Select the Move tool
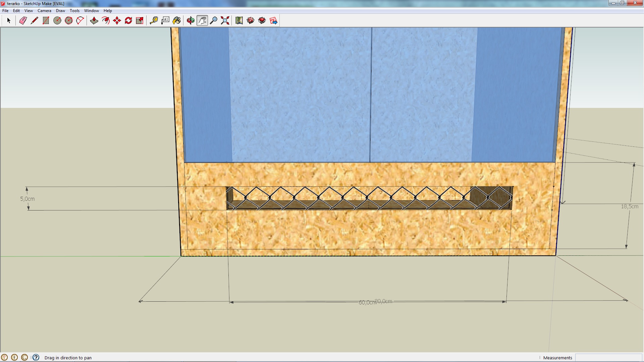 [117, 21]
